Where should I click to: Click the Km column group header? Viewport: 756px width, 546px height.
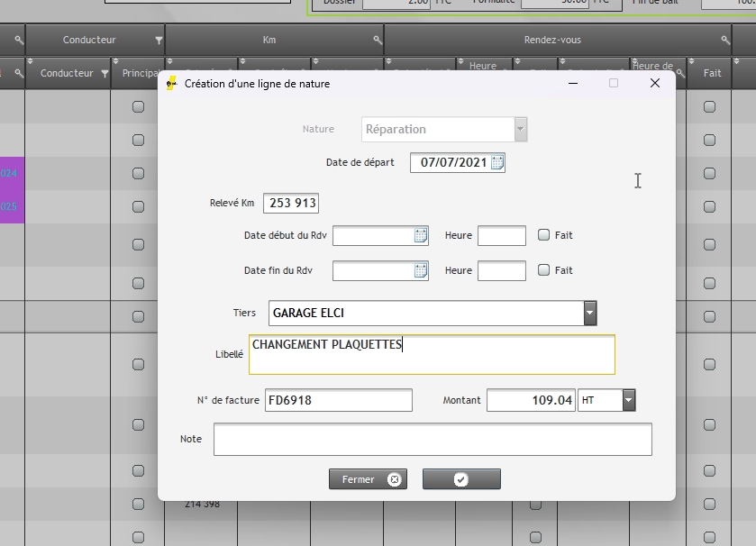[x=269, y=41]
